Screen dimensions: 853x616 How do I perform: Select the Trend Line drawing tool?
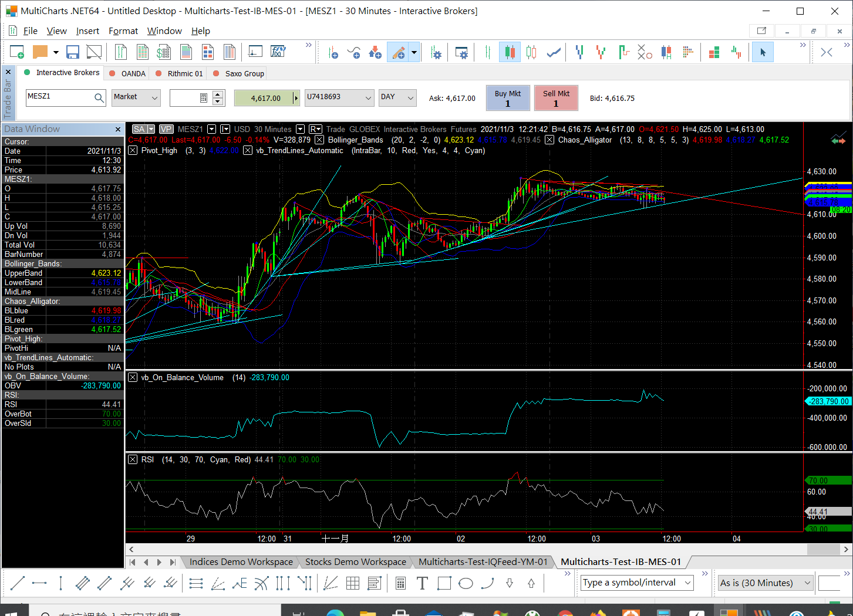(x=18, y=583)
